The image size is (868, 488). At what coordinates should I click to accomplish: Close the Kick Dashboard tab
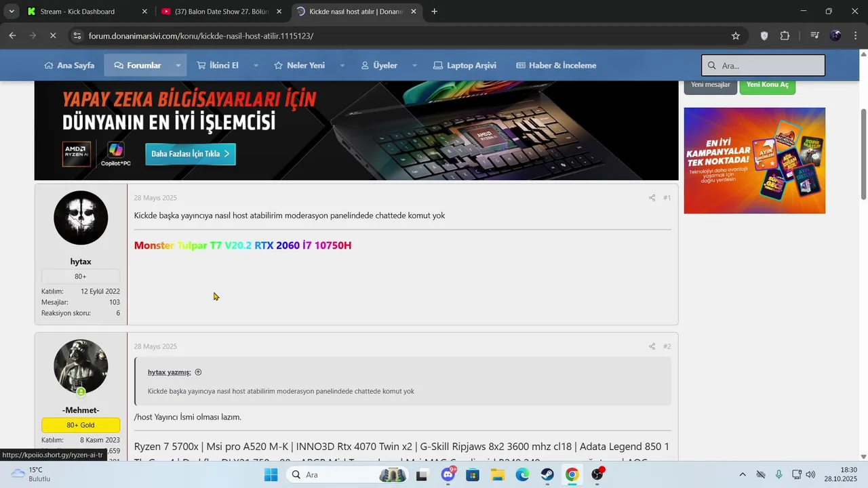[144, 12]
